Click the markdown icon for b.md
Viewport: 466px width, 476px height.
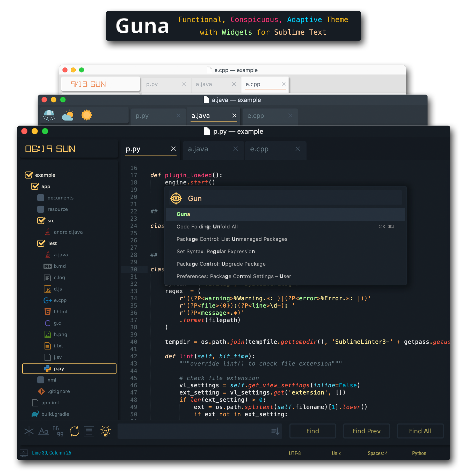point(48,266)
